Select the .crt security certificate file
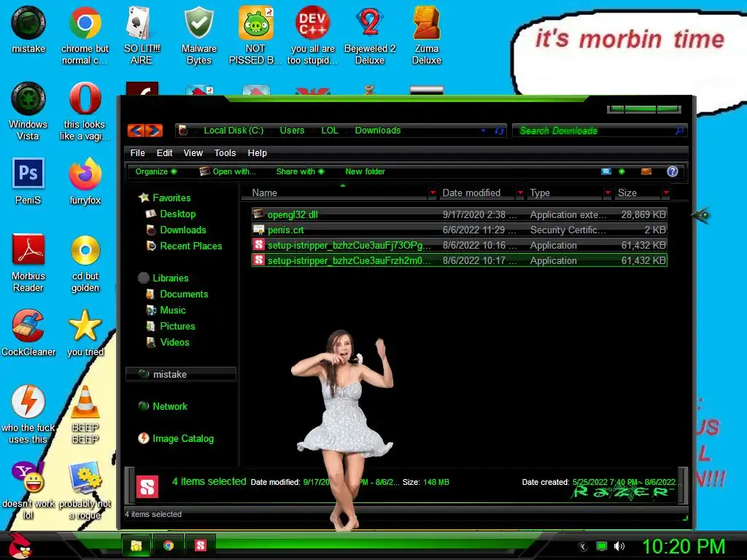 click(x=460, y=230)
